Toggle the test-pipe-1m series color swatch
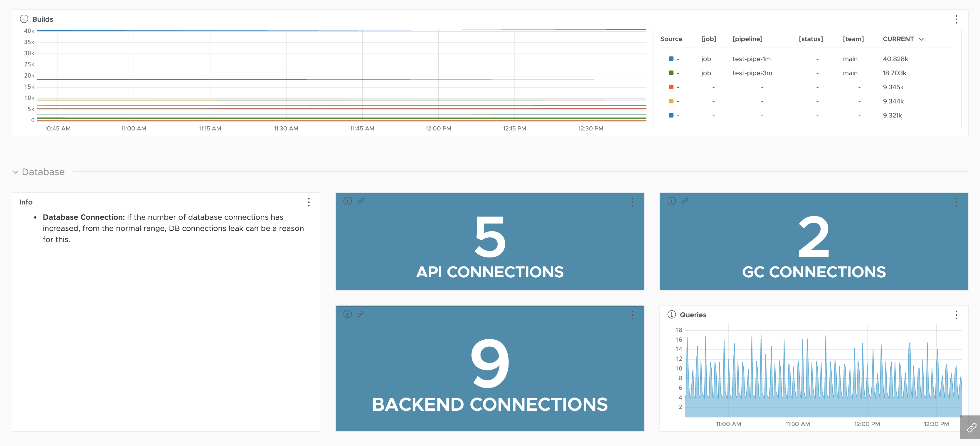The image size is (980, 446). click(671, 59)
